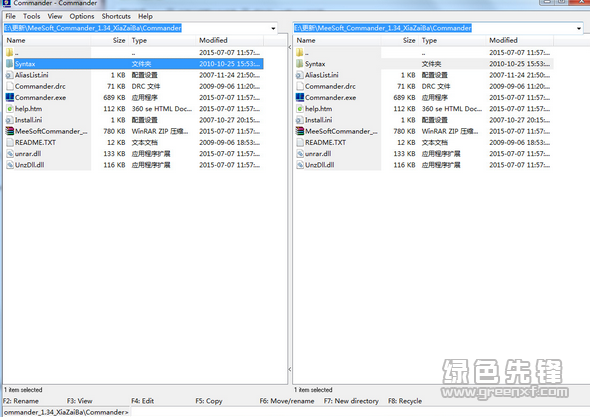Click the 689 KB size in left pane
The height and width of the screenshot is (417, 590).
(114, 97)
